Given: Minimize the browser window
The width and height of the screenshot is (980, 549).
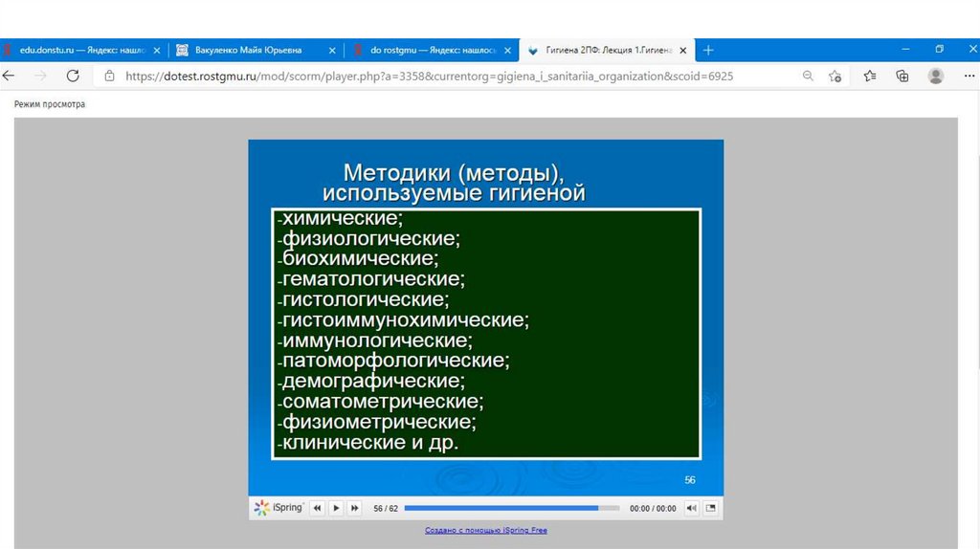Looking at the screenshot, I should click(905, 50).
